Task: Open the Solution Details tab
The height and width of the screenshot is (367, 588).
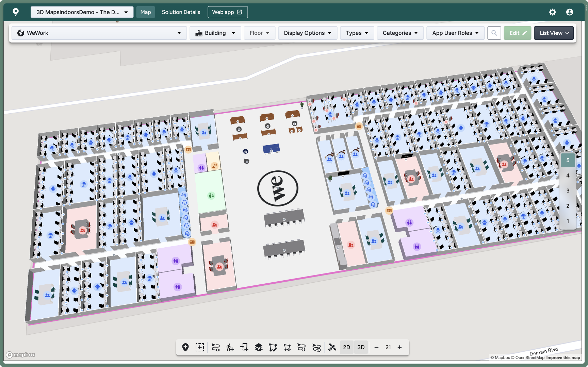Action: [x=181, y=12]
